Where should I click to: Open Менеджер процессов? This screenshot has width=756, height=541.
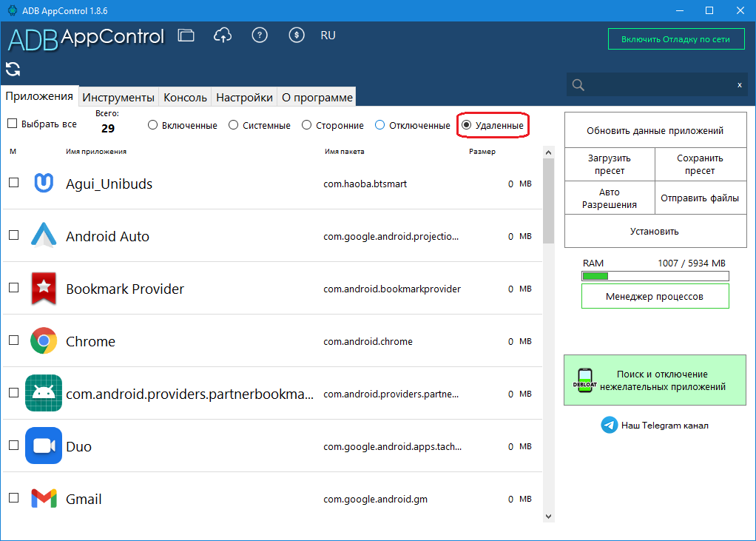point(655,296)
